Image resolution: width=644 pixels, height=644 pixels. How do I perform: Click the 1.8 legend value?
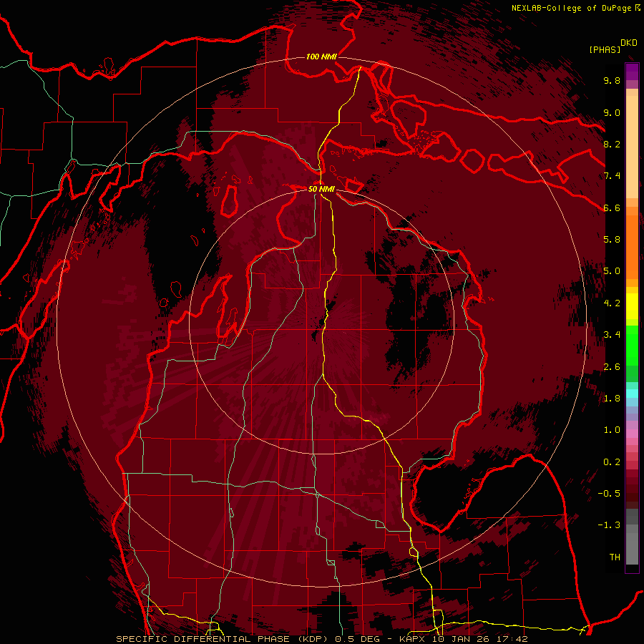[x=612, y=399]
